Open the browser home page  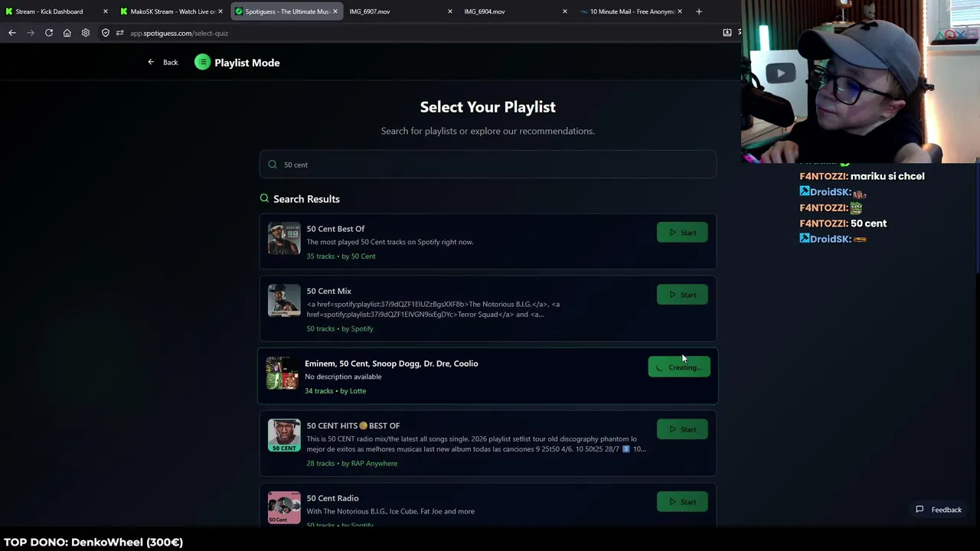67,33
